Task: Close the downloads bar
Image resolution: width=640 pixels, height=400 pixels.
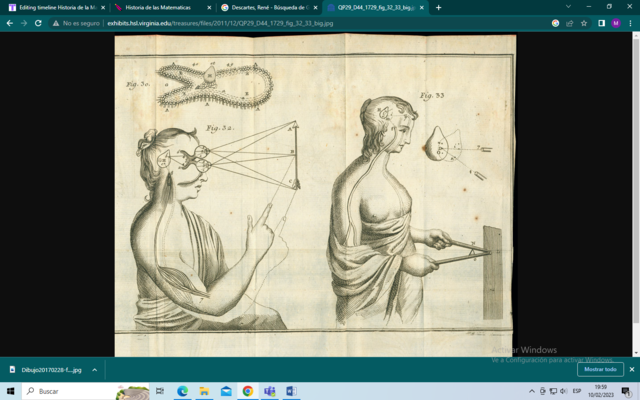Action: pyautogui.click(x=632, y=369)
